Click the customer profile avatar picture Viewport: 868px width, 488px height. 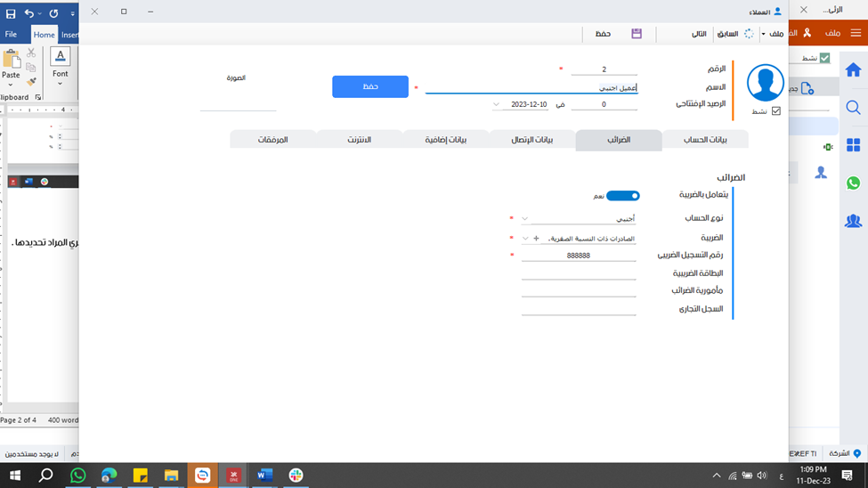765,83
